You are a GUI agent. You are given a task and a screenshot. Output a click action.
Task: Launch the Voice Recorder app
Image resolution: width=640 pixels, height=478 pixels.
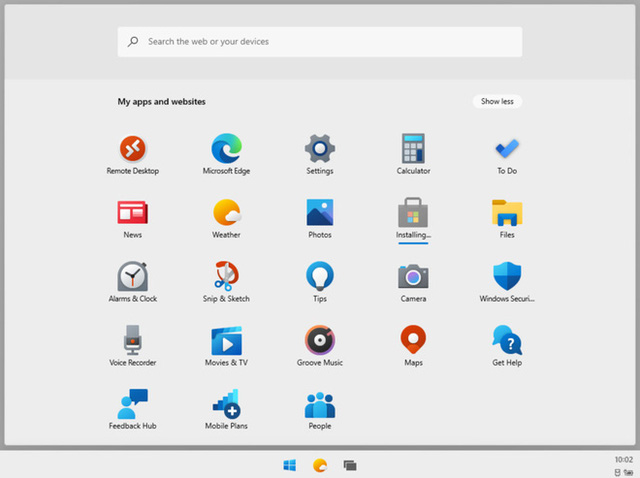[132, 341]
